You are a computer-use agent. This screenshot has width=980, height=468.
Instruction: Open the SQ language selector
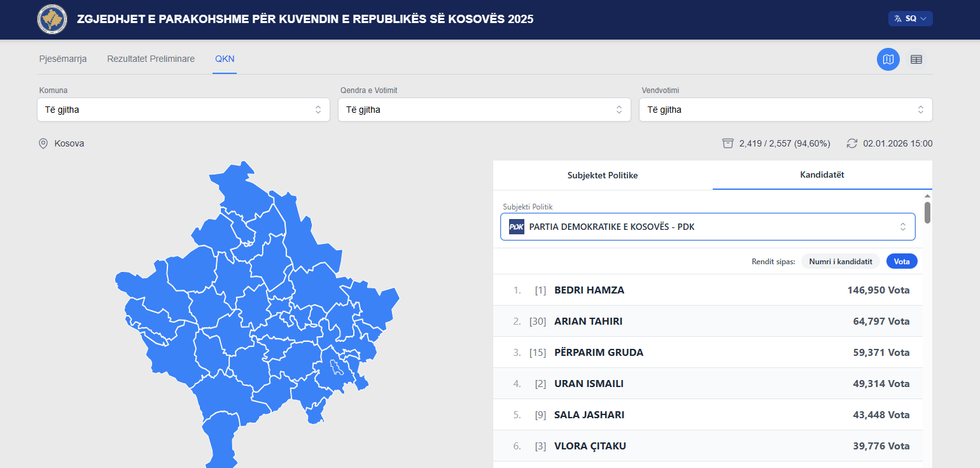click(909, 18)
